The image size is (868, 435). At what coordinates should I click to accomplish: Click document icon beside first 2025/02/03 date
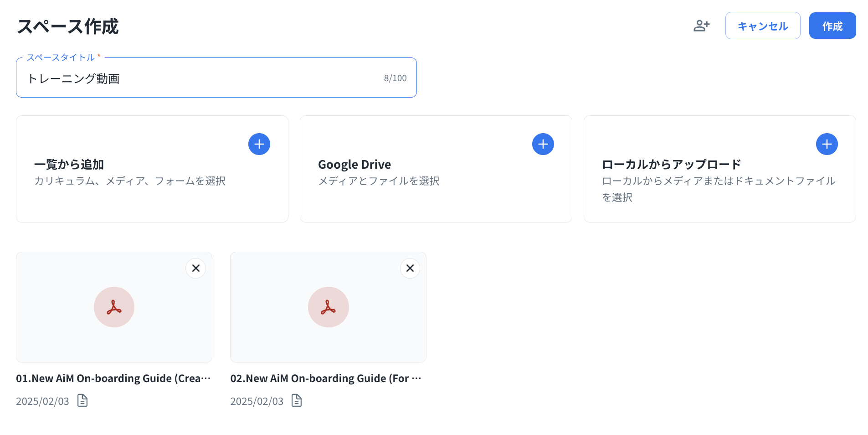pyautogui.click(x=82, y=400)
